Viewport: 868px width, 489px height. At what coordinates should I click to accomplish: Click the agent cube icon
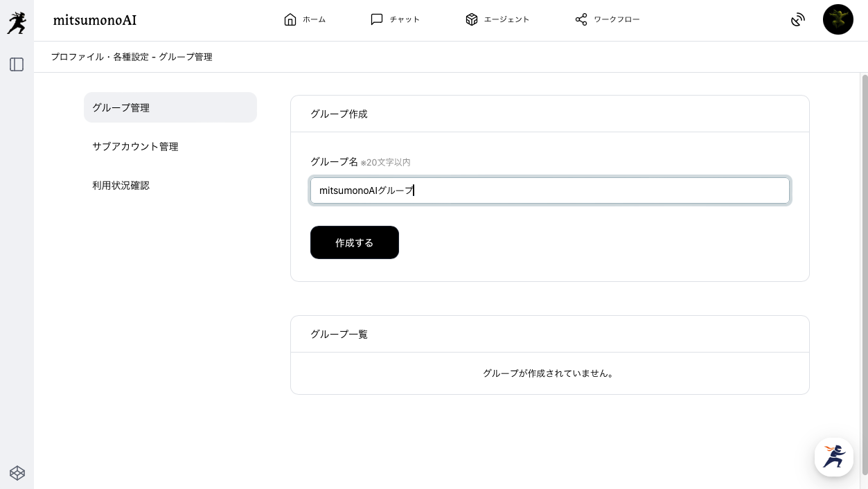pyautogui.click(x=472, y=19)
